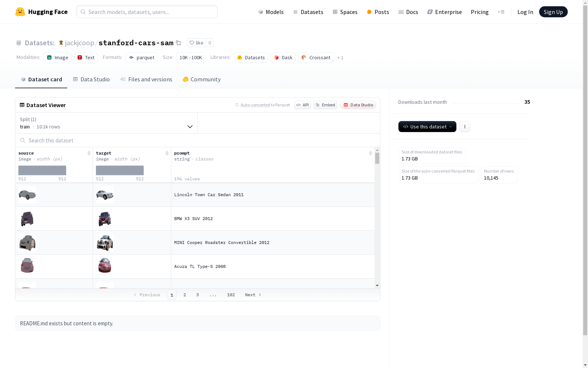Open Spaces in top navigation
This screenshot has width=588, height=368.
345,12
